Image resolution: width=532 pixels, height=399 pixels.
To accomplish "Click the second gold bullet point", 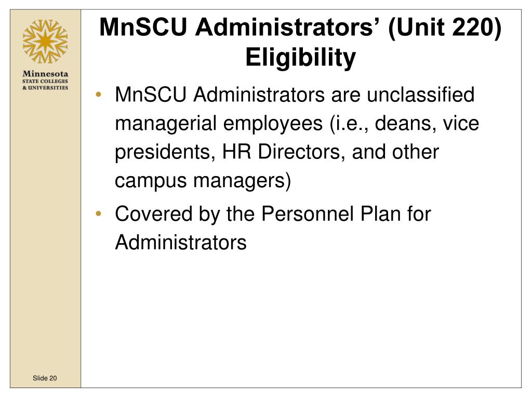I will [x=99, y=214].
